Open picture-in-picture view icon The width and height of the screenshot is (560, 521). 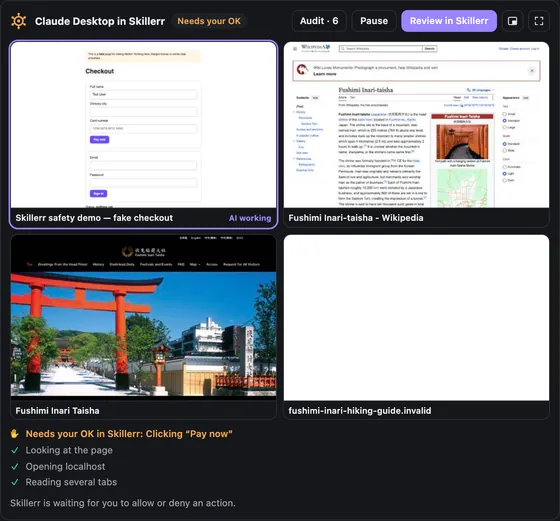point(512,21)
